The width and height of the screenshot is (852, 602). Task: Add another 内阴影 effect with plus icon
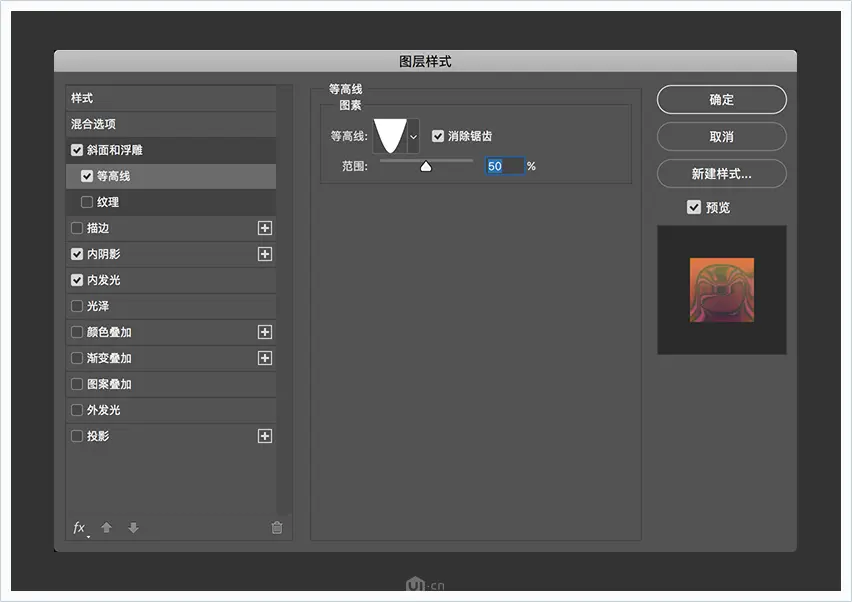[265, 254]
